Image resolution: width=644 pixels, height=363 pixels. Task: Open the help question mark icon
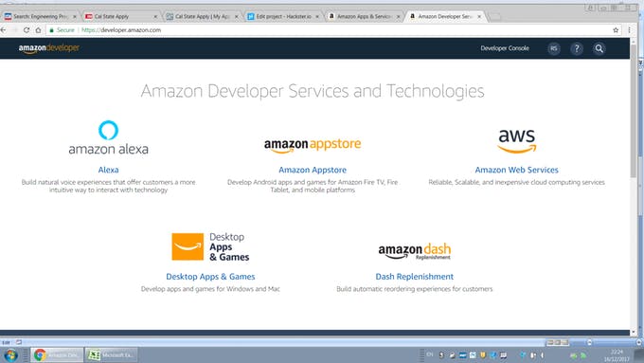click(x=577, y=48)
